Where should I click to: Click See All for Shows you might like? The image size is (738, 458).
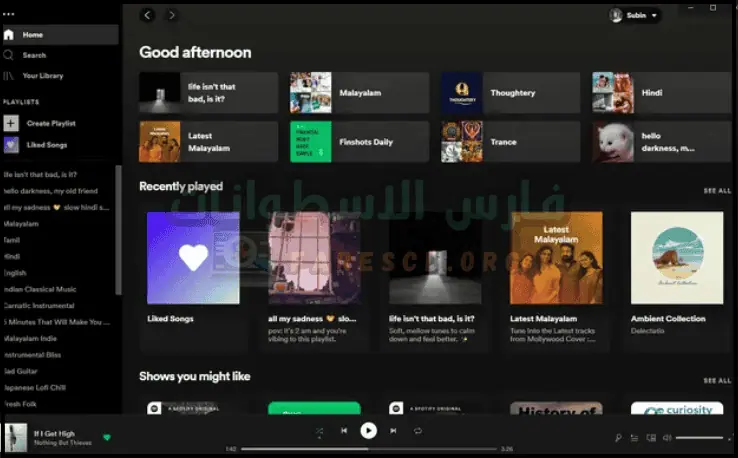coord(717,380)
